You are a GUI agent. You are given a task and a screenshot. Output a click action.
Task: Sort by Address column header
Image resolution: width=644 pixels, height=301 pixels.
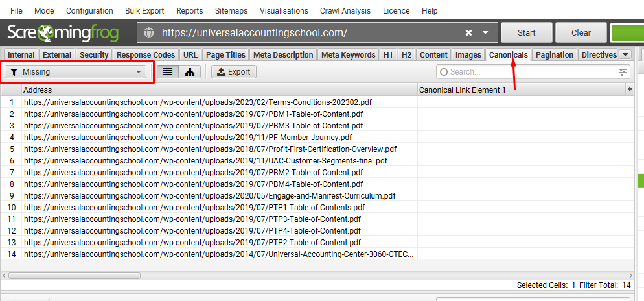(220, 90)
